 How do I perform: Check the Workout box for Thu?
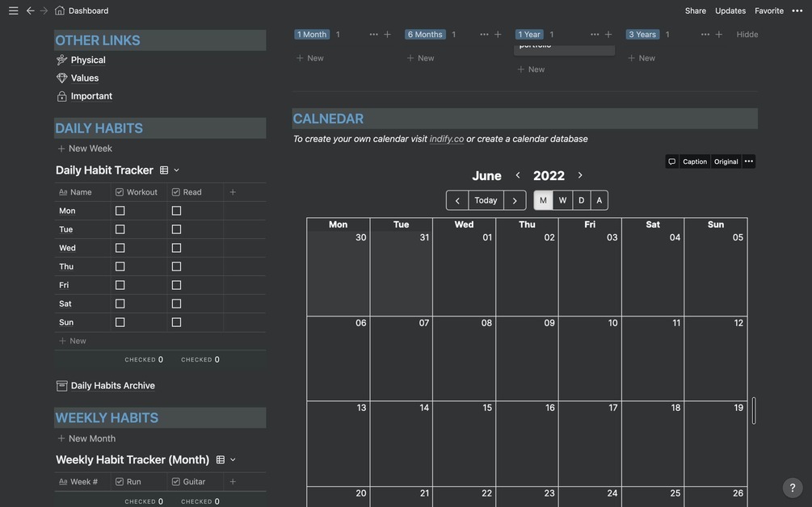[120, 266]
